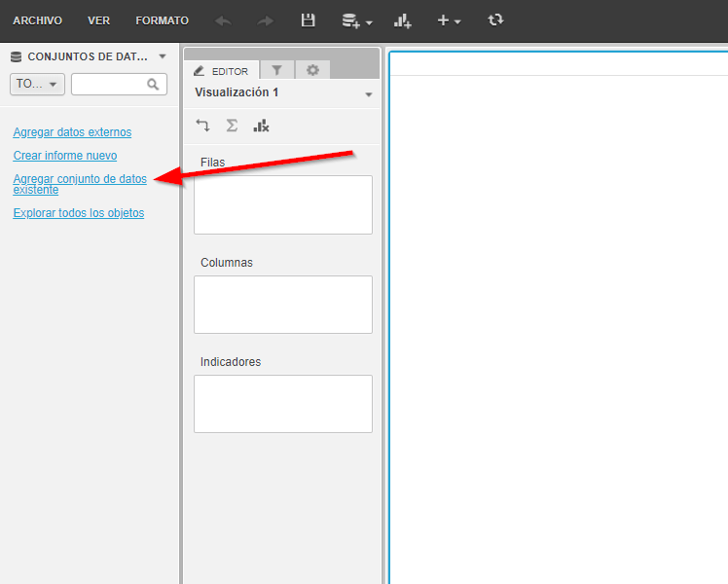Click the dataset search input field
The image size is (728, 584).
(119, 84)
